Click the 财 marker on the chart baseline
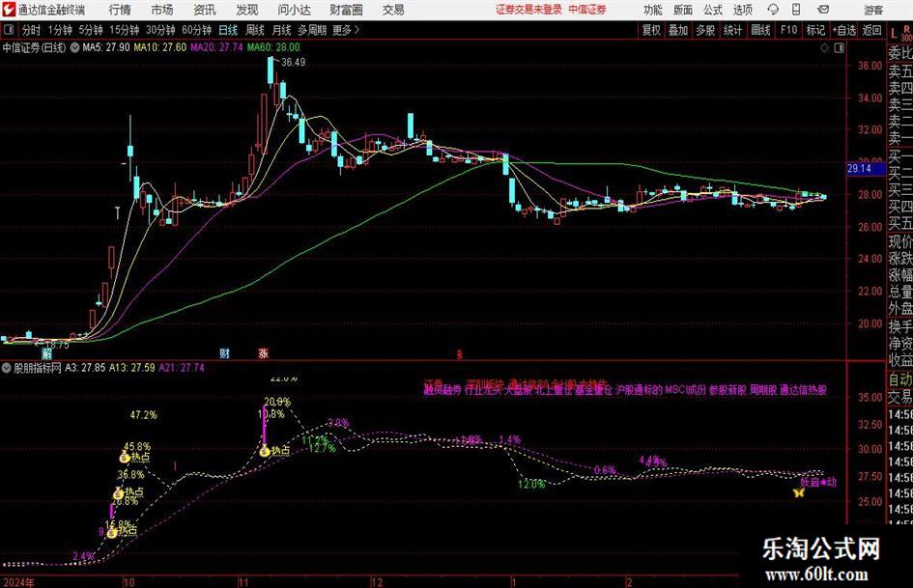 (x=225, y=352)
